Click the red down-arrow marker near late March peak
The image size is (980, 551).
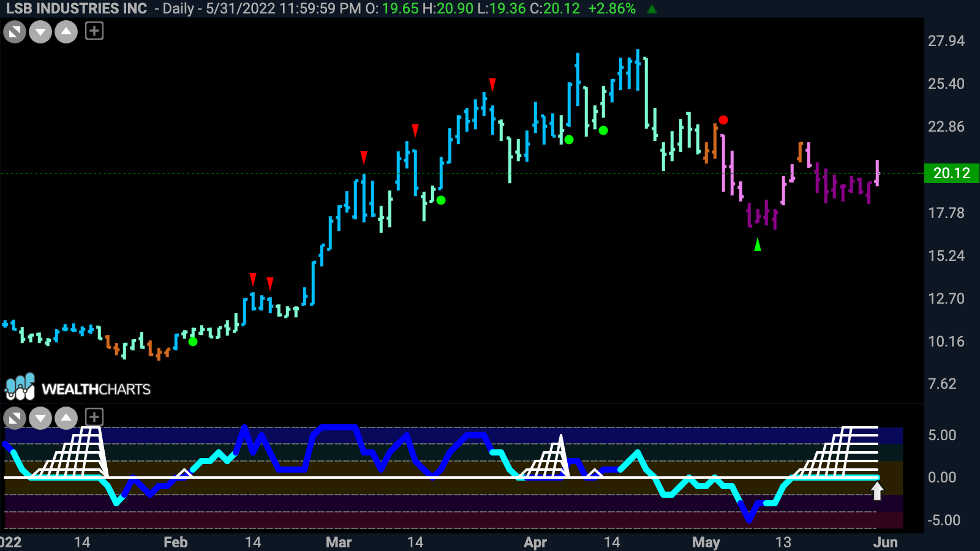click(x=492, y=84)
